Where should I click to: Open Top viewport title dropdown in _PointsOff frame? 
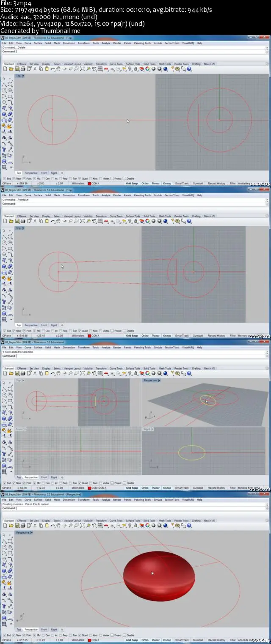(x=23, y=228)
